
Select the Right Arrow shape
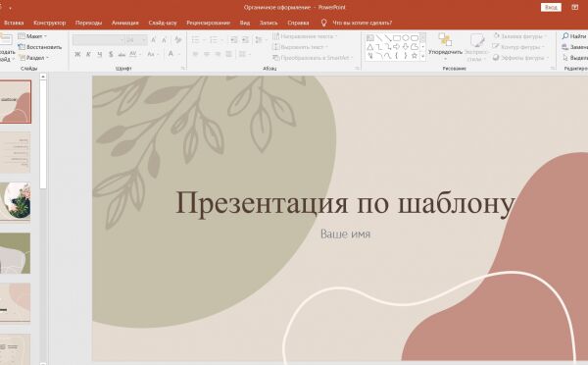coord(397,47)
